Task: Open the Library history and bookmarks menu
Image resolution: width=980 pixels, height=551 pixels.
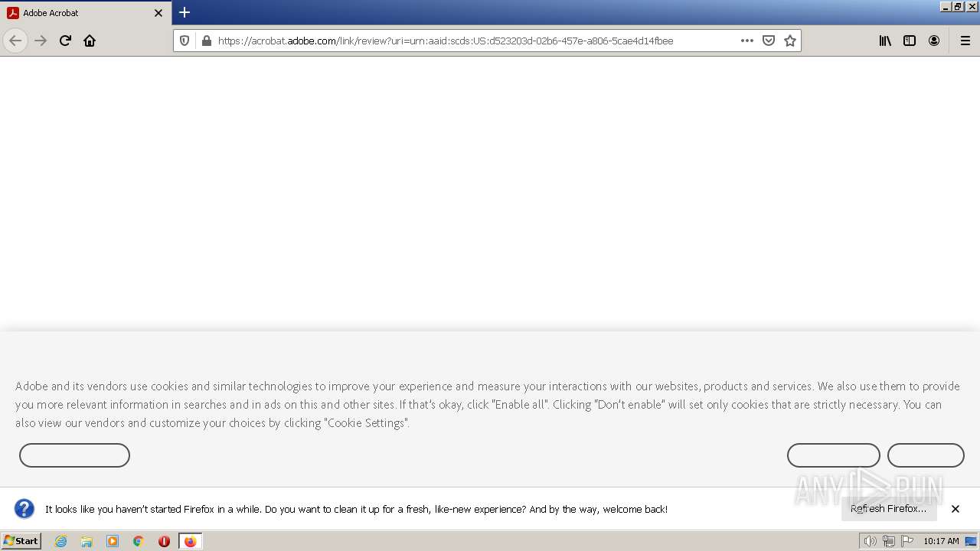Action: pos(885,41)
